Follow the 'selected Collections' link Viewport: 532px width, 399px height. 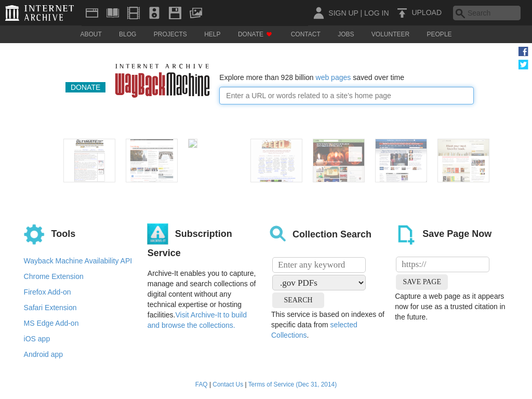[314, 330]
